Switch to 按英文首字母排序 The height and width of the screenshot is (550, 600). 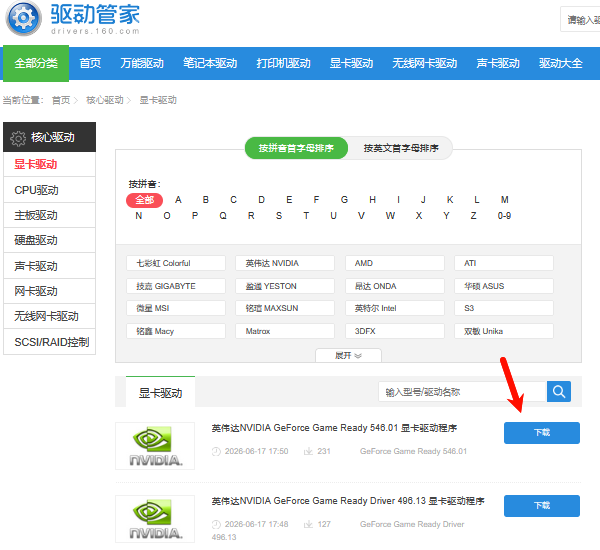401,148
